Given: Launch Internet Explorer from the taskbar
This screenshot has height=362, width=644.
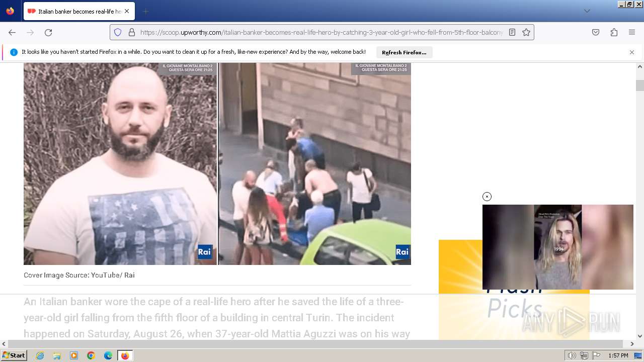Looking at the screenshot, I should point(40,355).
